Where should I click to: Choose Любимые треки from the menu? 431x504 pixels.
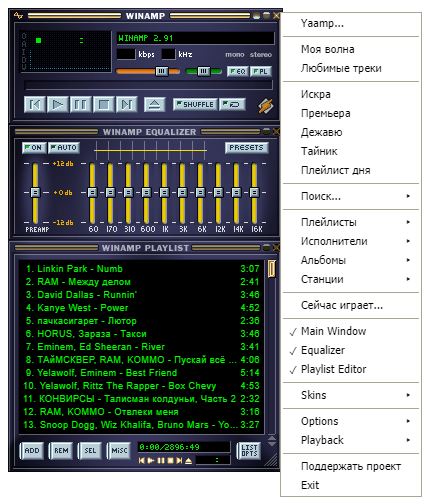click(x=351, y=68)
